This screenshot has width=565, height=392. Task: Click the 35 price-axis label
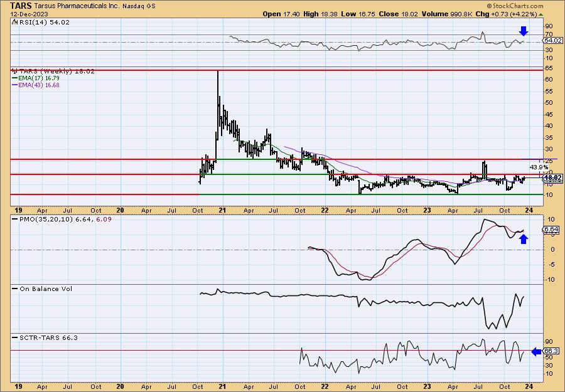tap(549, 138)
